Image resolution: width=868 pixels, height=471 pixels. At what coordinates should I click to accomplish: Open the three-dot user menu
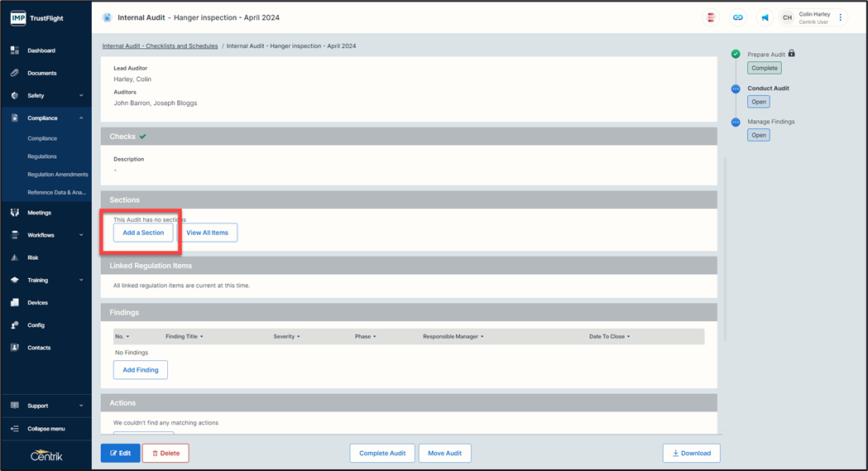841,17
